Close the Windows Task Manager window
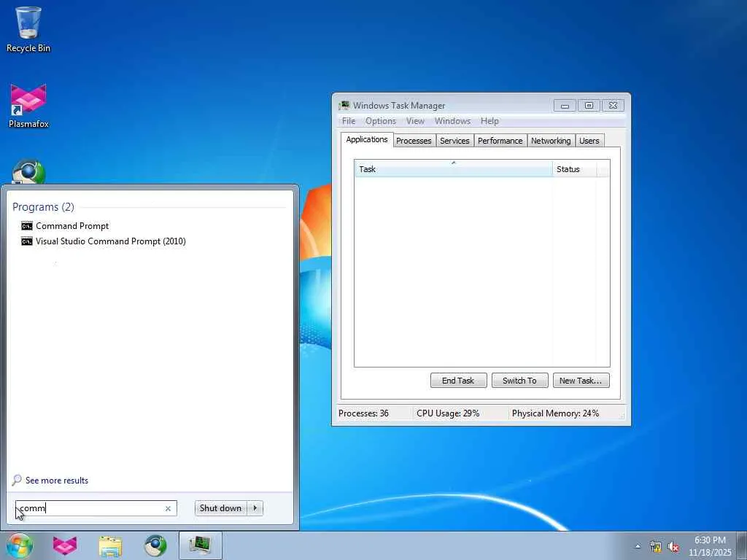The height and width of the screenshot is (560, 747). pyautogui.click(x=613, y=106)
